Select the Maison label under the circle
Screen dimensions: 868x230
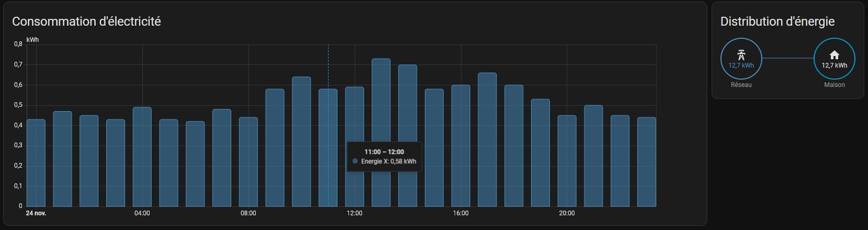click(x=835, y=84)
